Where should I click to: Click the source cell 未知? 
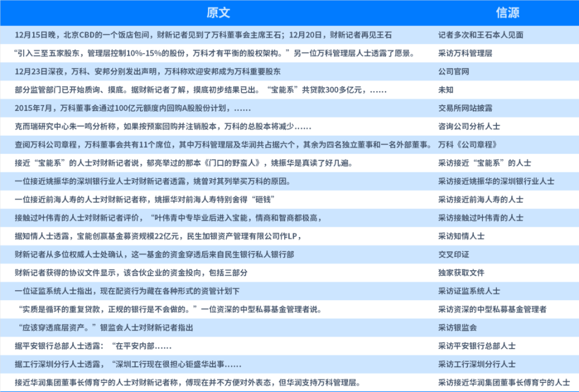[446, 90]
